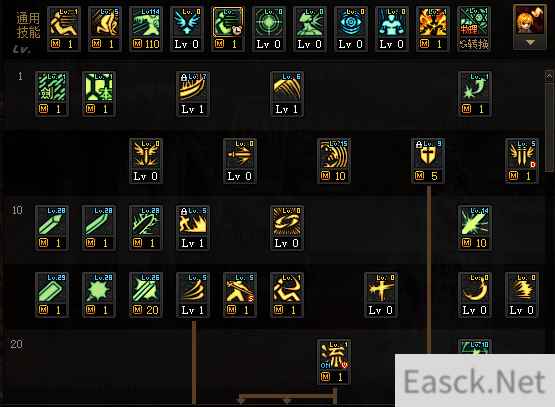The image size is (555, 407).
Task: Toggle the 流 skill marked ON
Action: 334,362
